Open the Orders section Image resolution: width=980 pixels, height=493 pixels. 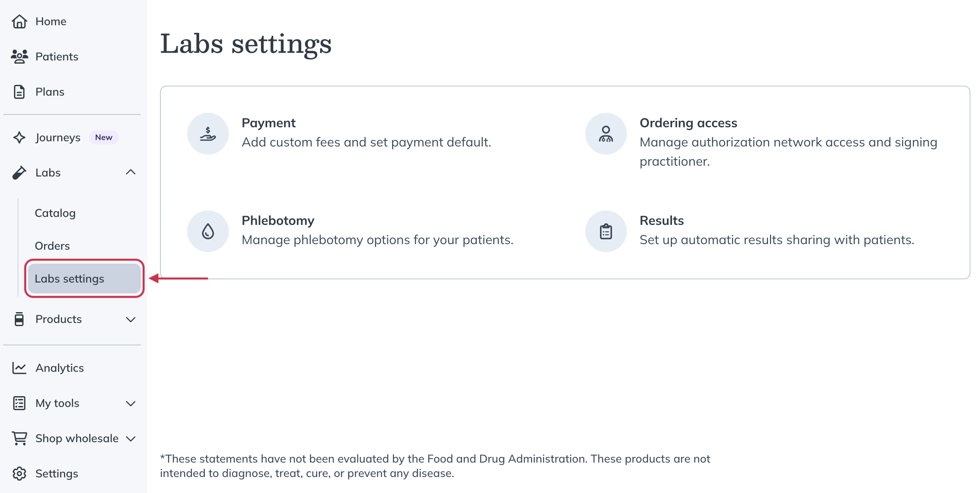point(52,246)
